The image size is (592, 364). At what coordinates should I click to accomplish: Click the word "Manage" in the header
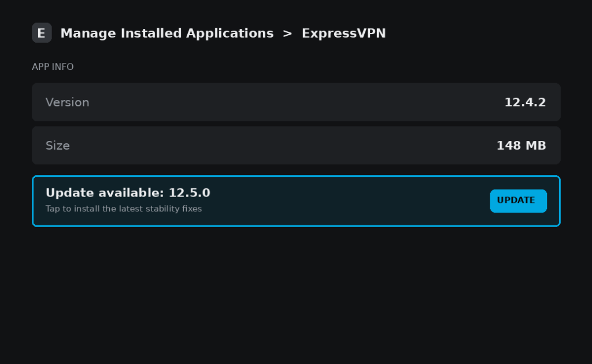[x=88, y=33]
